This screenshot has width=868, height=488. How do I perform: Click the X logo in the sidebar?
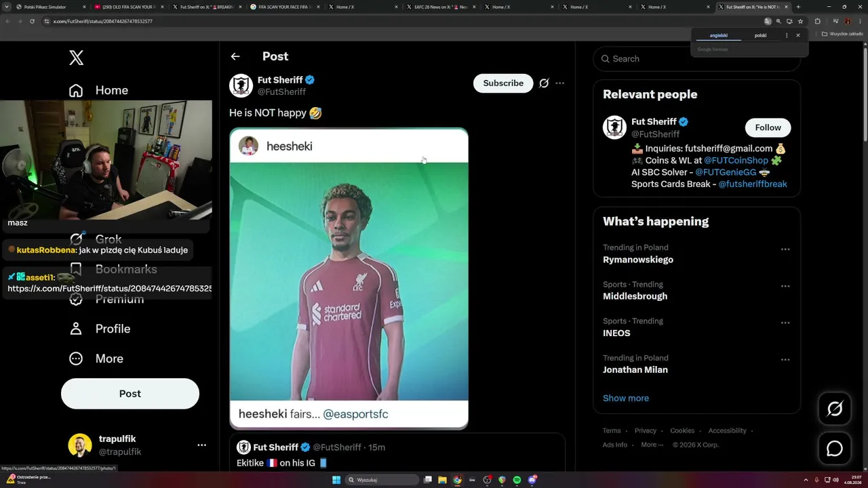click(x=77, y=58)
